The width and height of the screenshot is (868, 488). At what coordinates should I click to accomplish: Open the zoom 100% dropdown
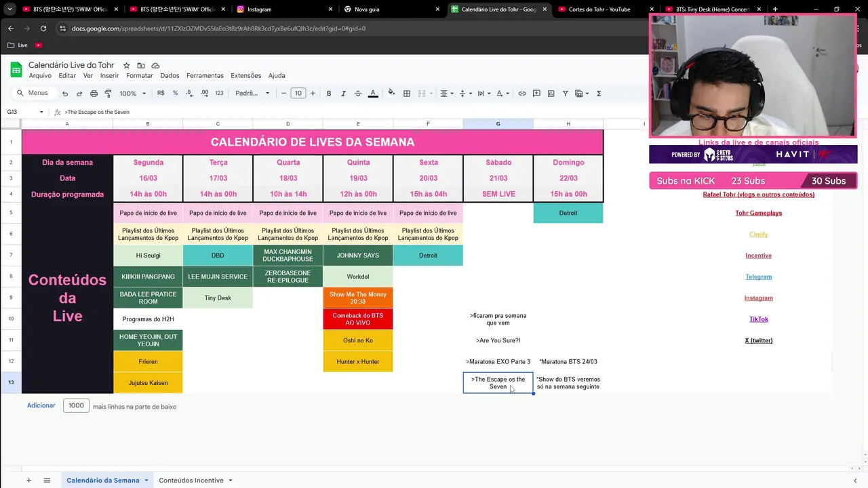(132, 94)
